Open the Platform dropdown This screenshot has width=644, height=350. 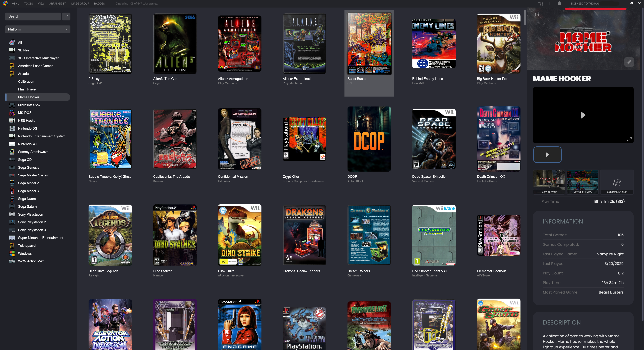tap(38, 29)
